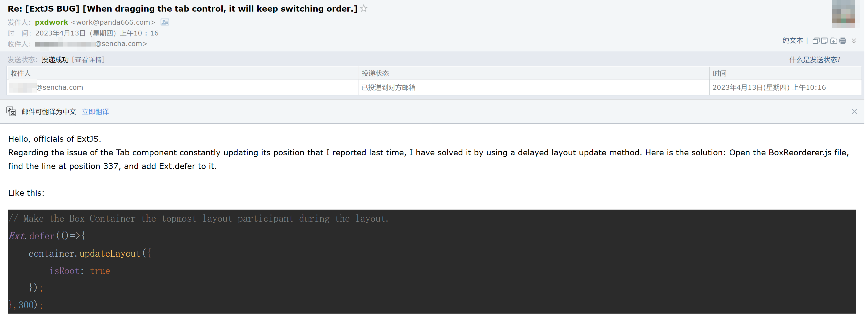This screenshot has width=868, height=322.
Task: Click the 什么是发送状态 help link
Action: [814, 59]
